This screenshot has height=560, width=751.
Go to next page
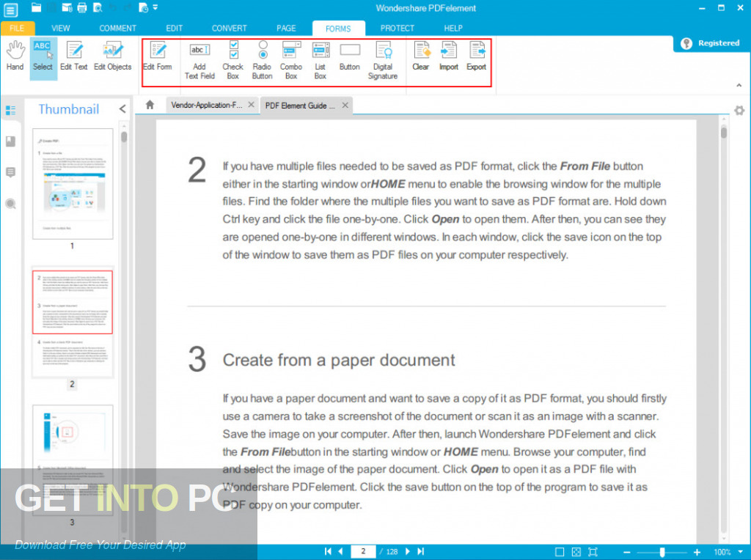[x=408, y=551]
